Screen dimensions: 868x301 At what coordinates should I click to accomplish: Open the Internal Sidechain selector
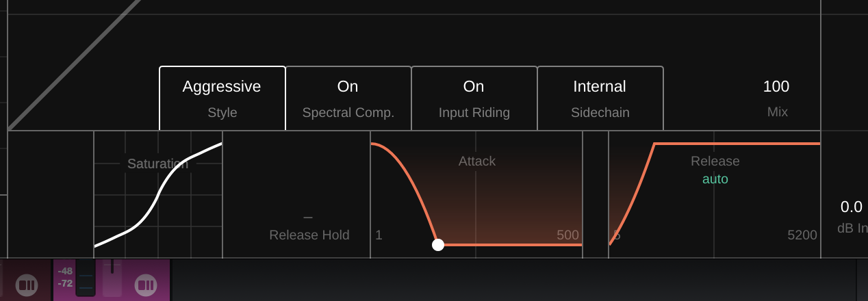click(x=600, y=98)
